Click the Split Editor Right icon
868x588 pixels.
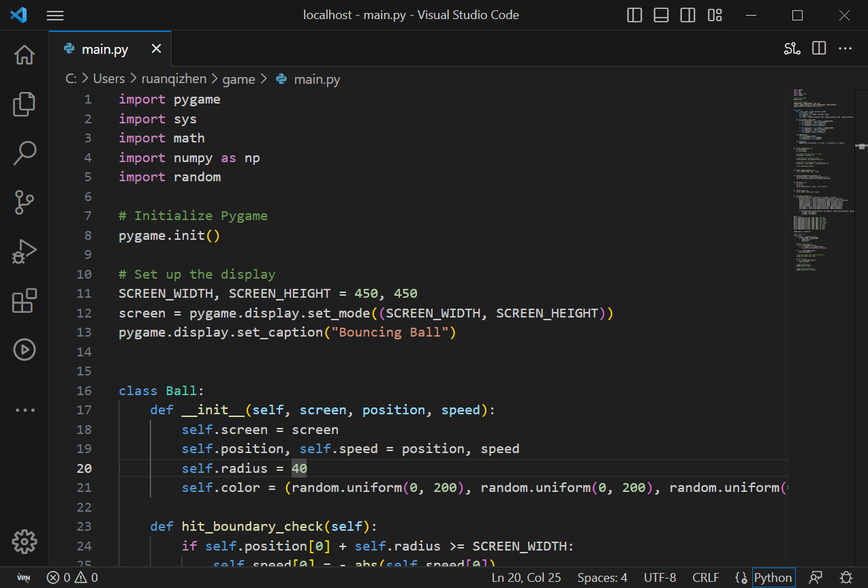tap(819, 48)
